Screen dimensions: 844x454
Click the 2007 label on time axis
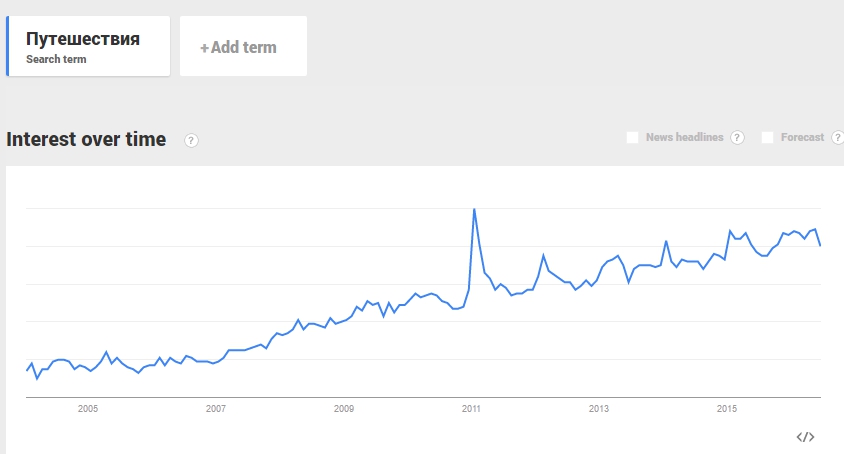(216, 409)
